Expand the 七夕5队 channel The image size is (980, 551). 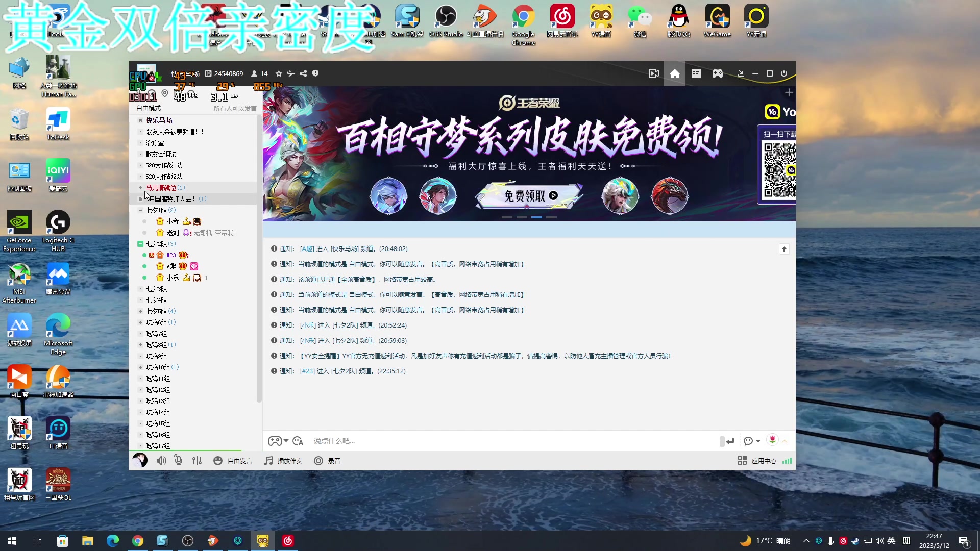tap(140, 311)
